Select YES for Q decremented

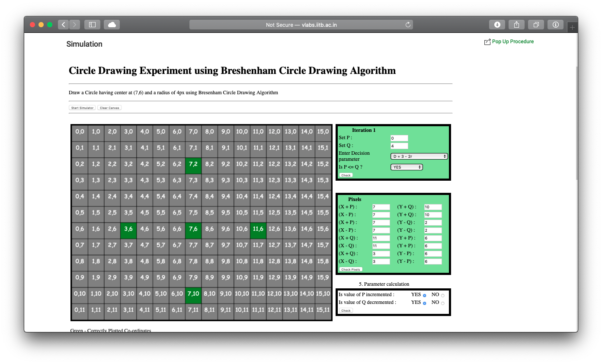(x=425, y=303)
